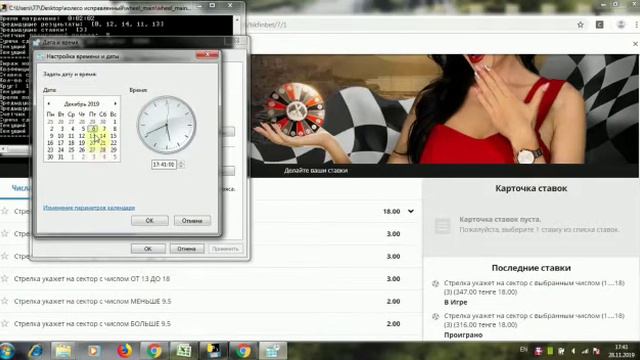Click the speaker volume icon in the tray
The width and height of the screenshot is (640, 360).
[x=573, y=351]
